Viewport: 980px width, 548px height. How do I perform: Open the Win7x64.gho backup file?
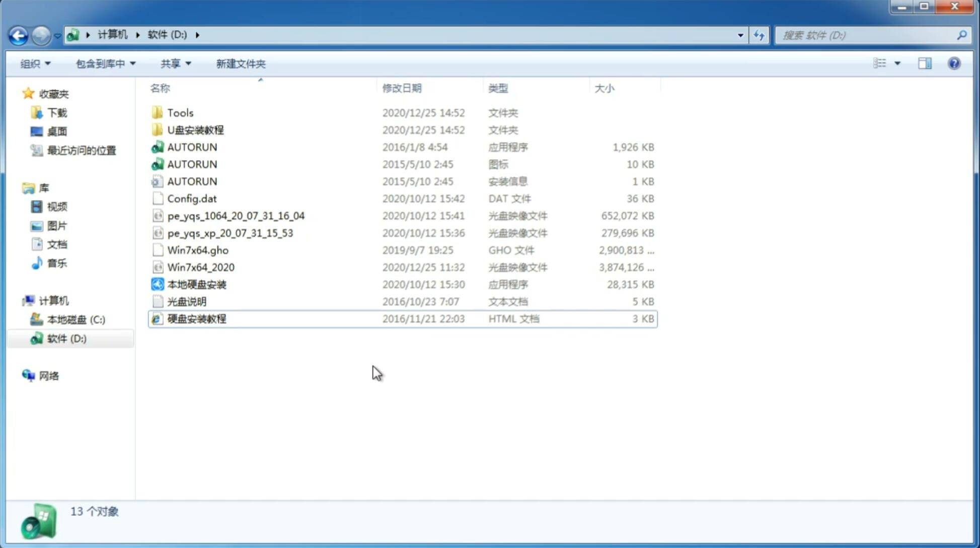click(198, 250)
